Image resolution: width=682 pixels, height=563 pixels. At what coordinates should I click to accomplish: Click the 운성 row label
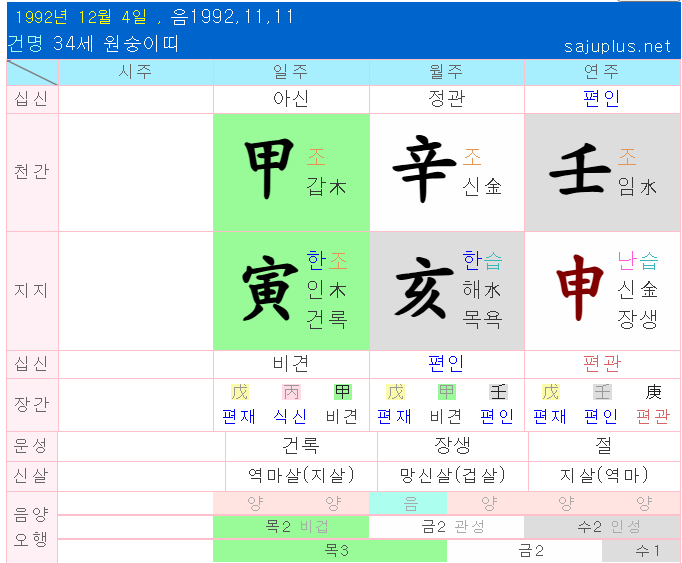click(32, 446)
